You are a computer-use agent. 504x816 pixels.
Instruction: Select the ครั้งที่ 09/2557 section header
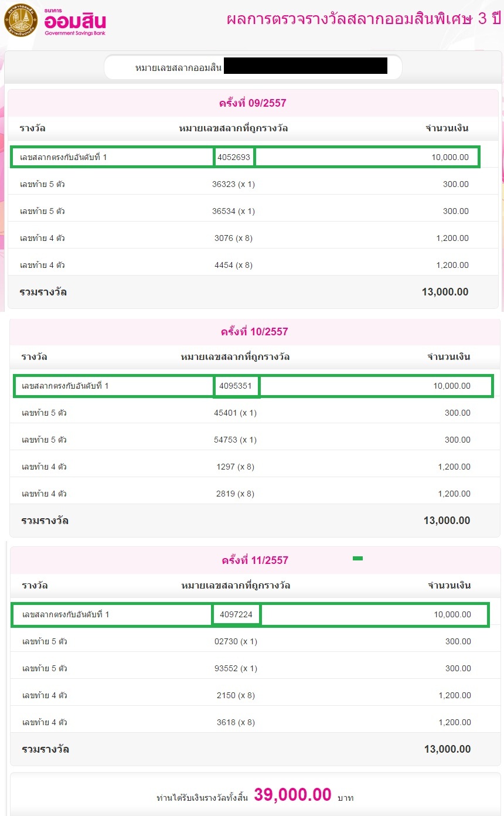point(253,103)
